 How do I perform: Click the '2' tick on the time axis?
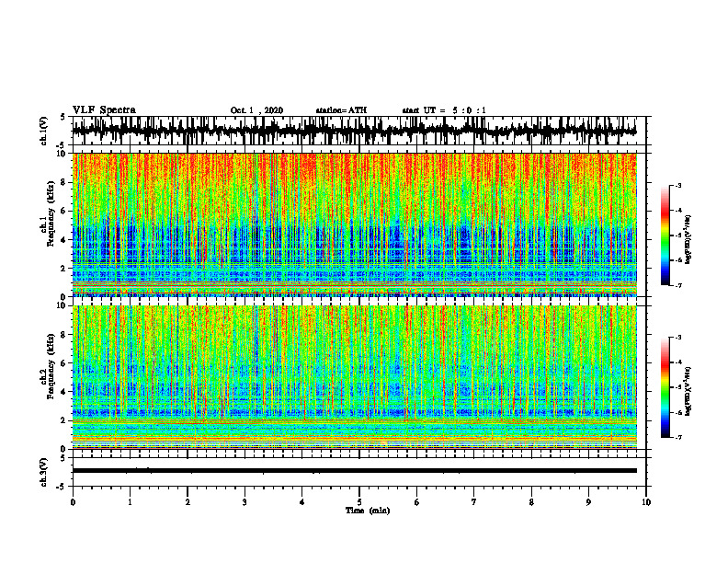pyautogui.click(x=188, y=502)
